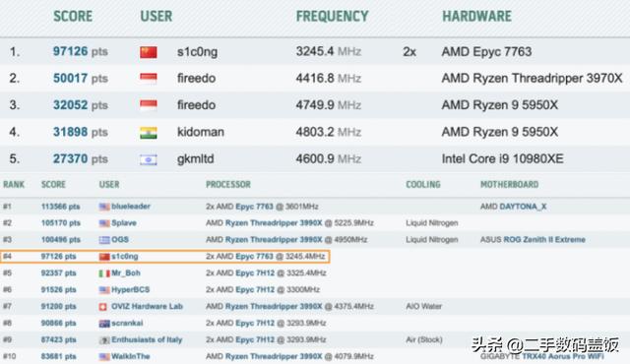This screenshot has height=364, width=630.
Task: Click the Swiss flag icon beside OVIZ Hardware Lab
Action: tap(103, 307)
